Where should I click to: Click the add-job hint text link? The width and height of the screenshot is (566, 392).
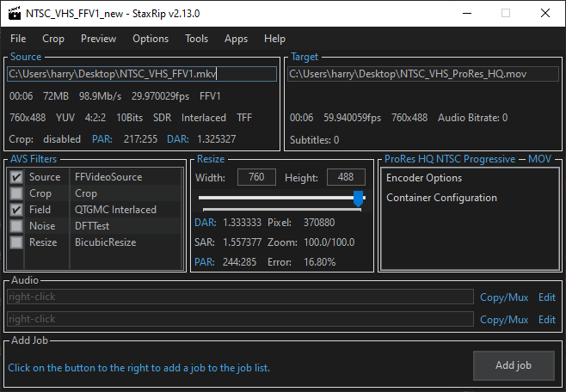(139, 368)
